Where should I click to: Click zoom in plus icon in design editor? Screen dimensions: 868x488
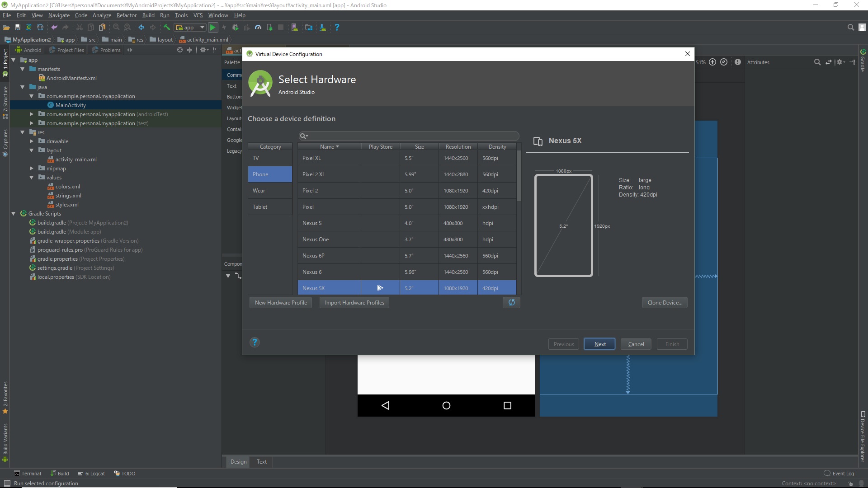(712, 62)
